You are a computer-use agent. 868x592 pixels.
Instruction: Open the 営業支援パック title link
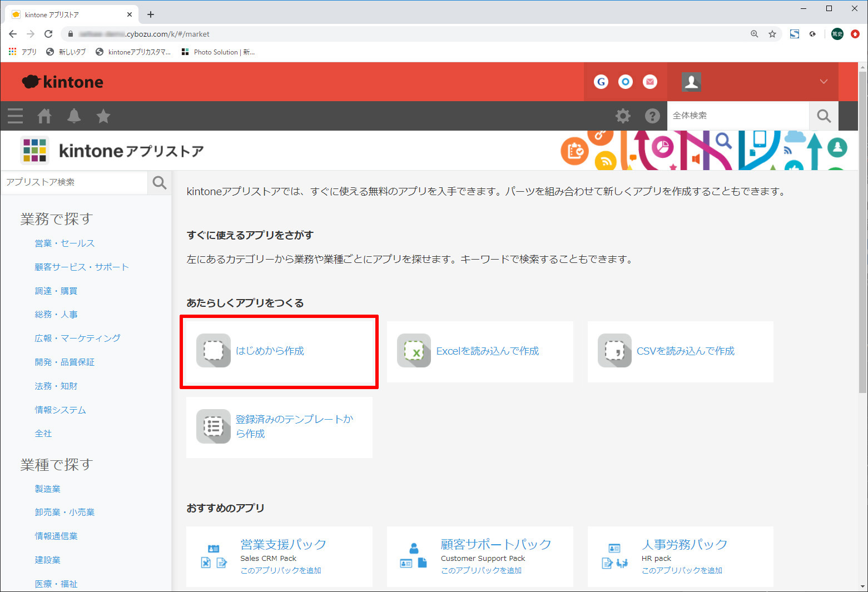(x=283, y=544)
